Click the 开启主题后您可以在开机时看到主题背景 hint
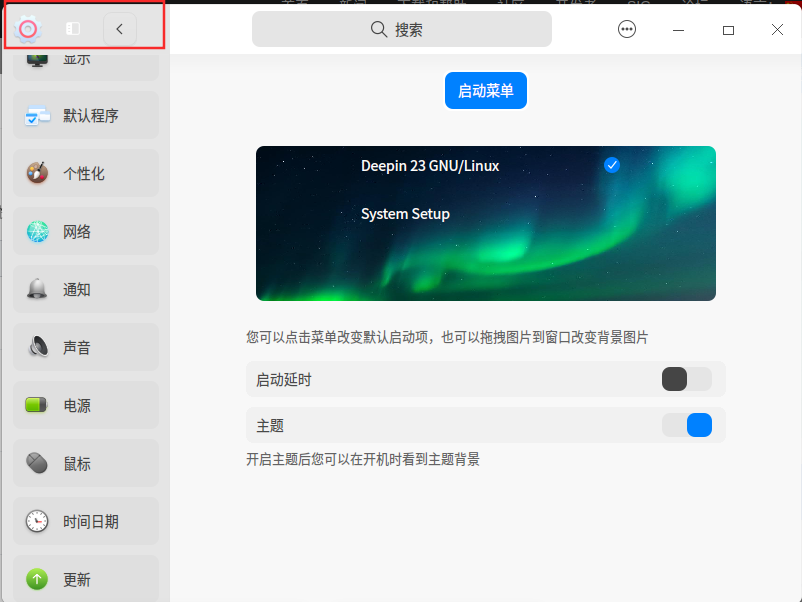This screenshot has width=802, height=602. pyautogui.click(x=363, y=459)
